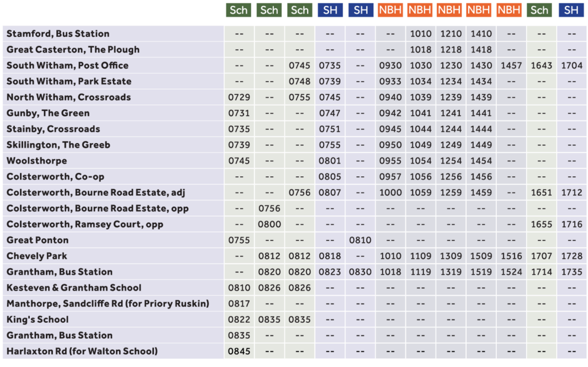
Task: Select the South Witham, Post Office row
Action: [69, 65]
